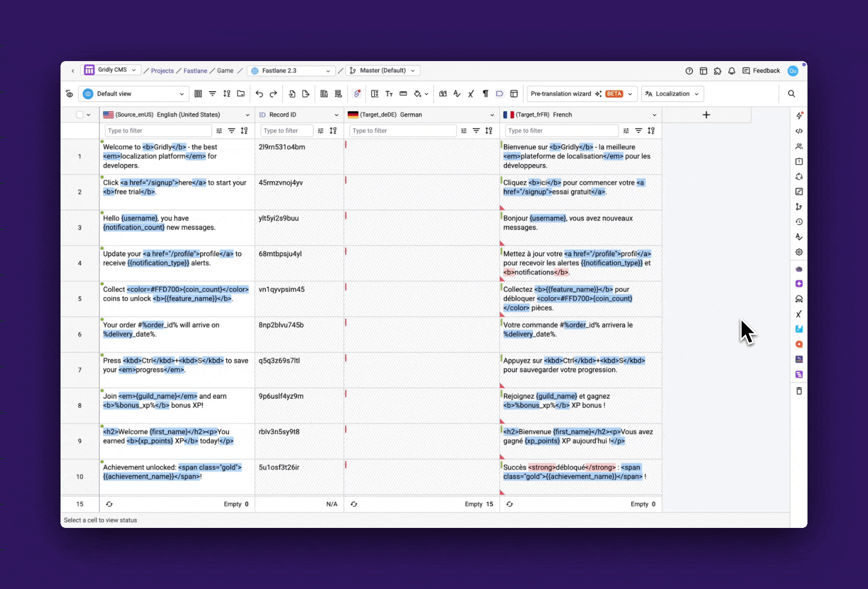
Task: Add a new column with plus button
Action: point(706,115)
